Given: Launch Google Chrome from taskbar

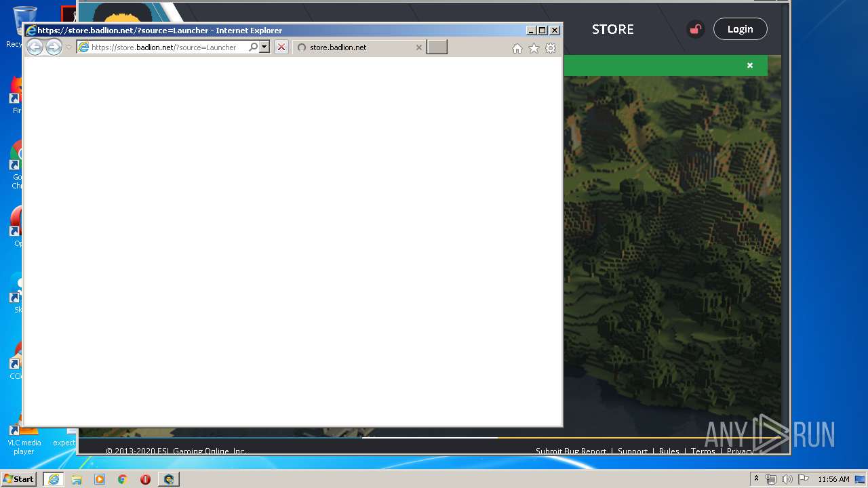Looking at the screenshot, I should click(x=123, y=479).
